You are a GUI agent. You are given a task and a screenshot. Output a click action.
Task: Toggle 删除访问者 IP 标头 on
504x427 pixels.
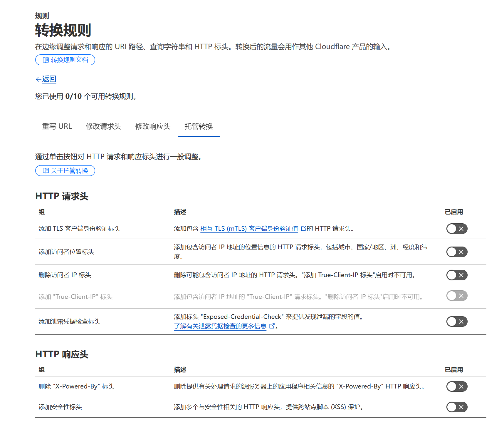coord(457,275)
